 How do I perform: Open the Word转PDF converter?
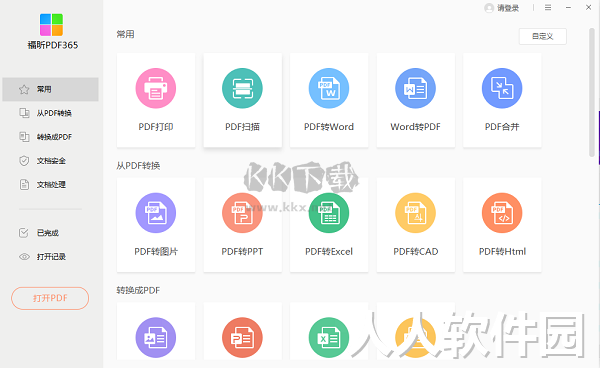click(416, 100)
